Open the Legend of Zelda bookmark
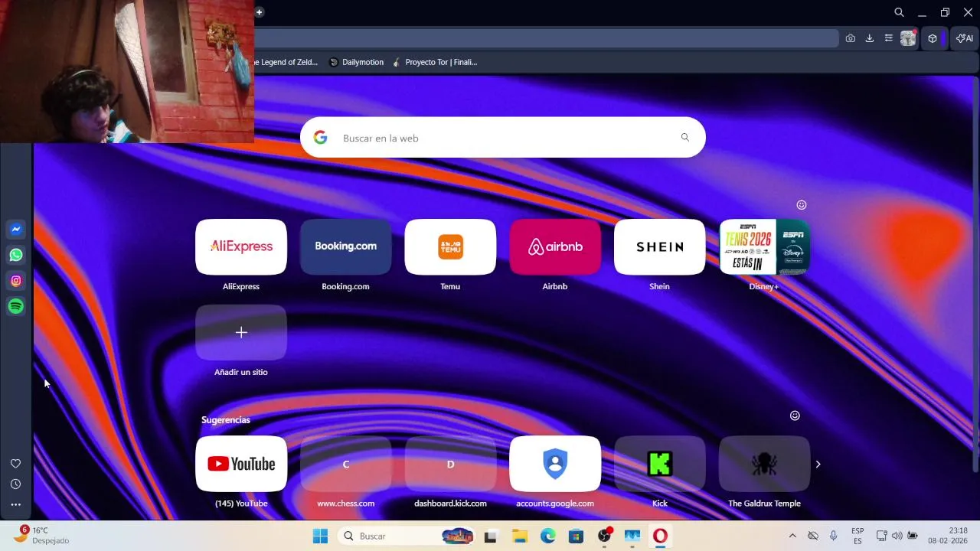980x551 pixels. click(x=286, y=62)
